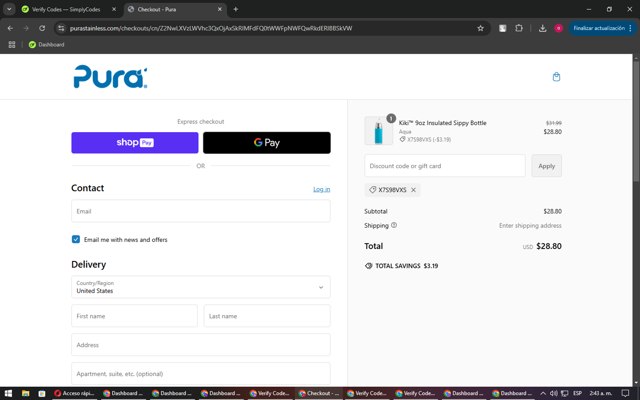Click the browser forward arrow

(26, 28)
